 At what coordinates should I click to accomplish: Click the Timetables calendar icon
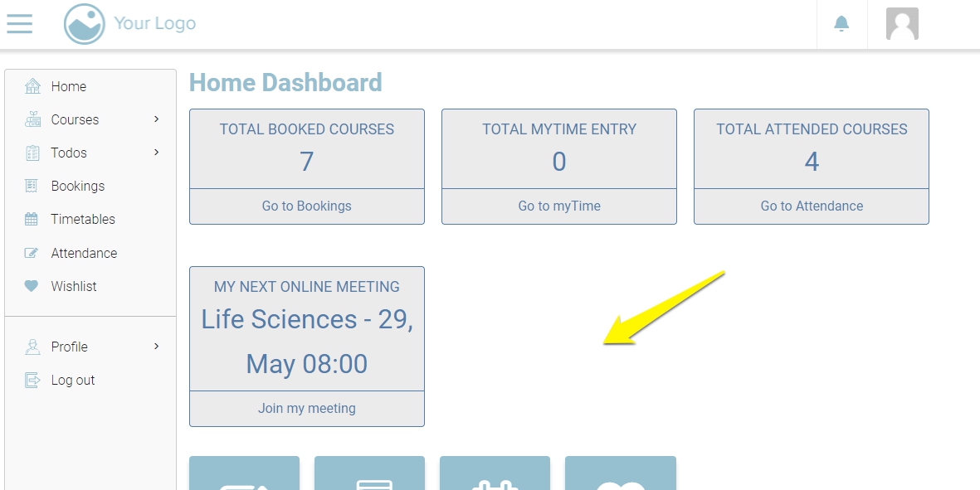[x=32, y=220]
